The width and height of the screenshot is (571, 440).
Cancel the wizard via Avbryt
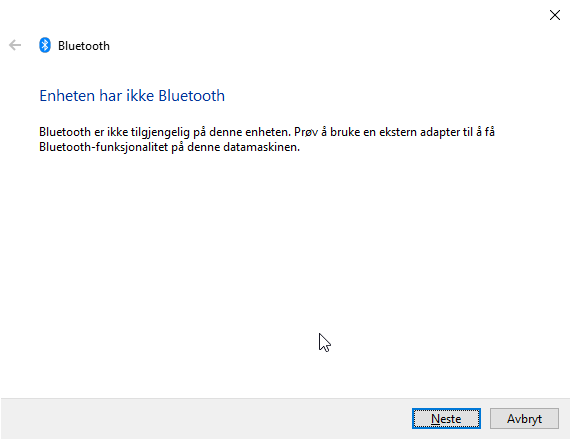click(524, 419)
